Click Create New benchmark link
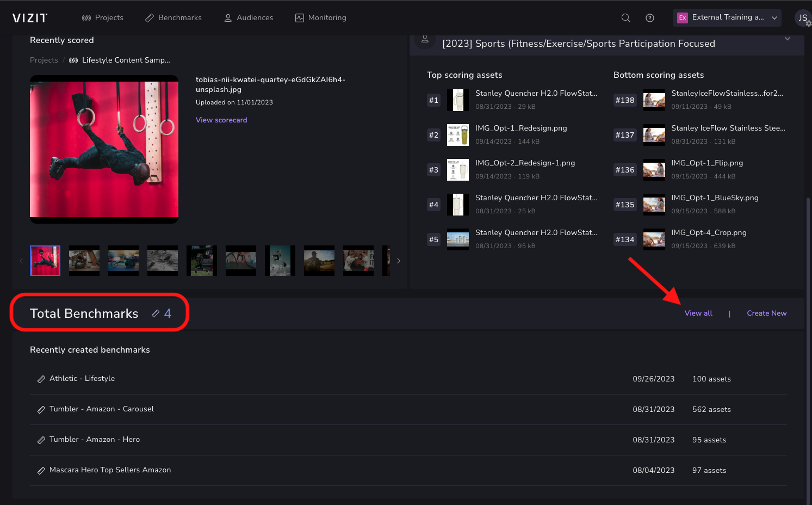Screen dimensions: 812x505 (766, 313)
